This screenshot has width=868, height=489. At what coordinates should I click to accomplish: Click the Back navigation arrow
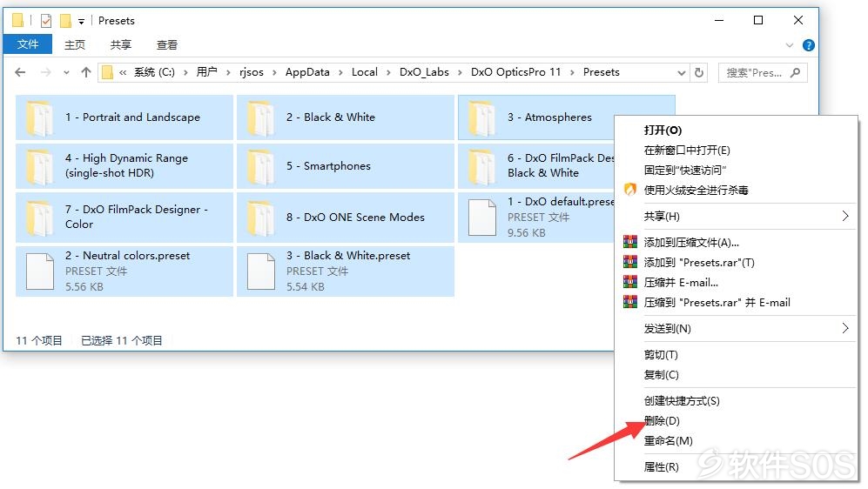tap(21, 72)
